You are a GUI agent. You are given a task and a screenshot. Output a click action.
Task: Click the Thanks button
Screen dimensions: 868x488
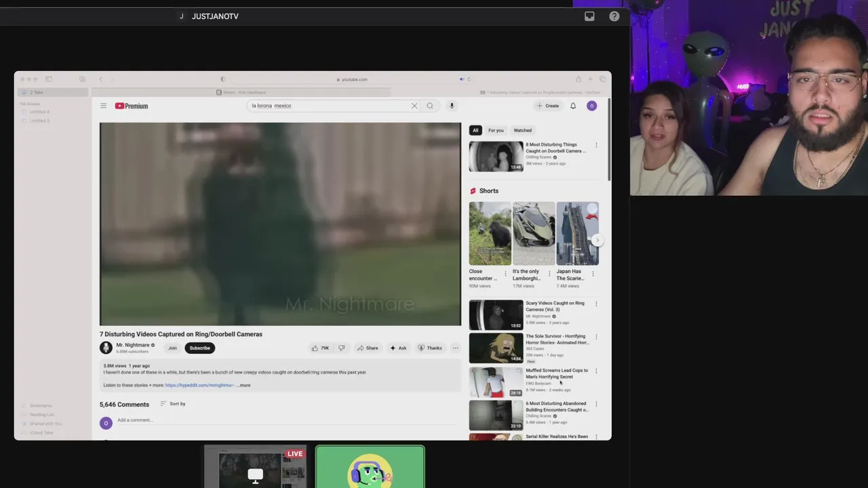pos(430,348)
